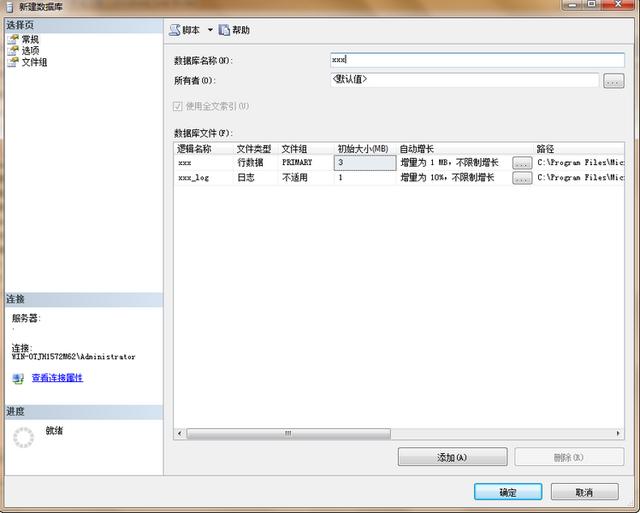Viewport: 640px width, 513px height.
Task: Open the PRIMARY filegroup cell
Action: point(305,163)
